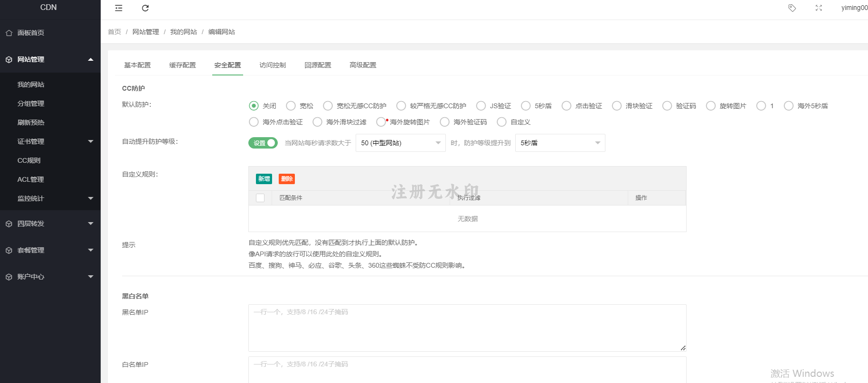The image size is (868, 383).
Task: Click the 执行过滤 column header
Action: tap(469, 198)
